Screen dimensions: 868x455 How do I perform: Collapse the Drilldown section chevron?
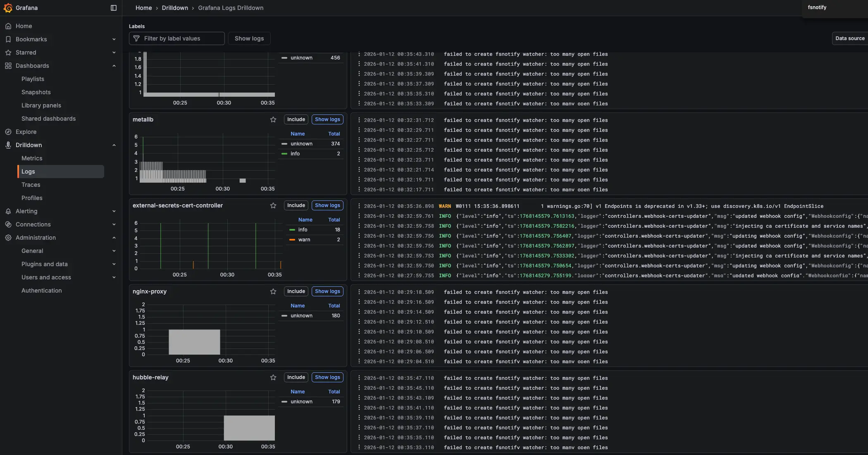point(114,145)
